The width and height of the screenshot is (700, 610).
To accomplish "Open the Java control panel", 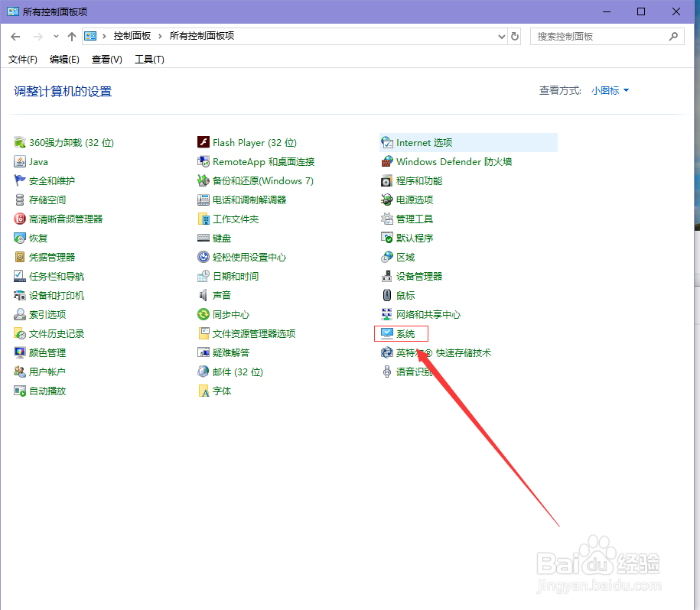I will tap(37, 161).
